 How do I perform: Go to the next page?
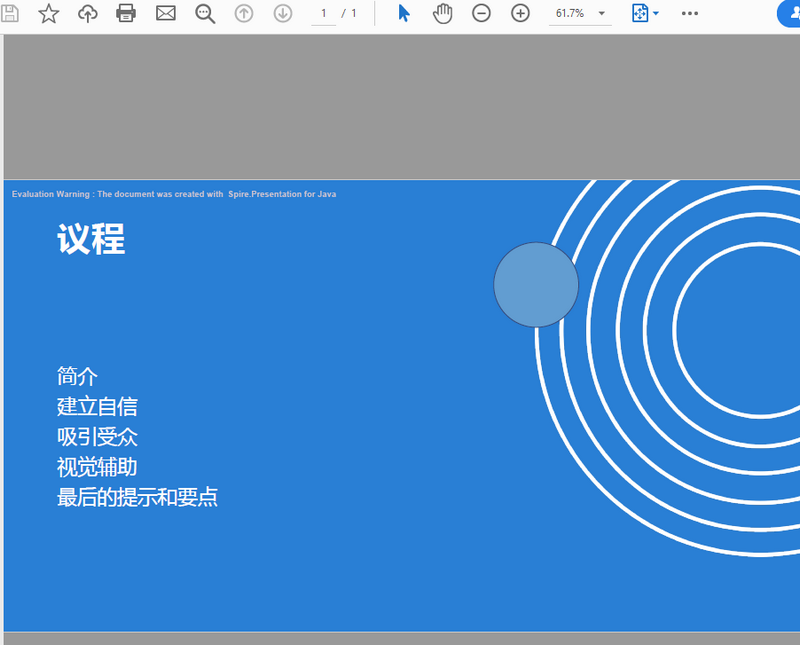pyautogui.click(x=283, y=13)
